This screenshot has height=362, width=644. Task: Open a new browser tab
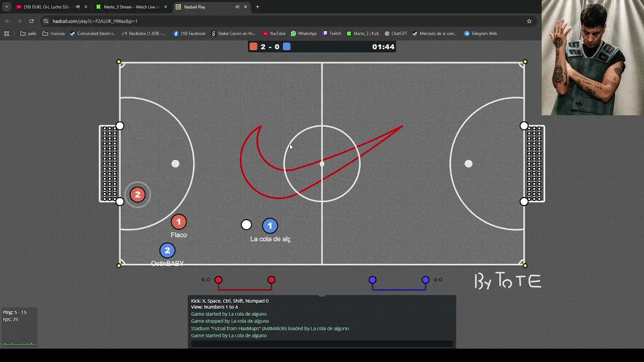[258, 7]
